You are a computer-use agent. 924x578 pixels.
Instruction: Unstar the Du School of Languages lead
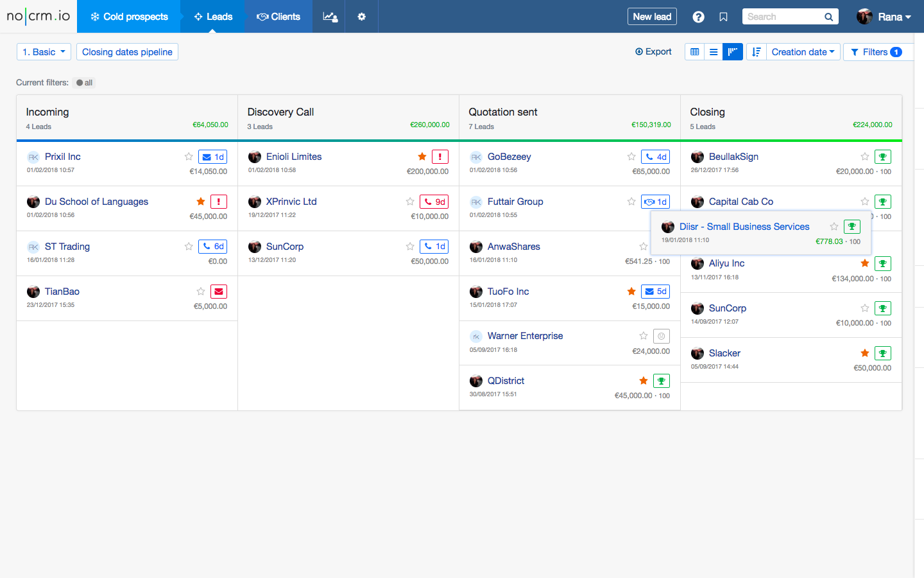201,202
